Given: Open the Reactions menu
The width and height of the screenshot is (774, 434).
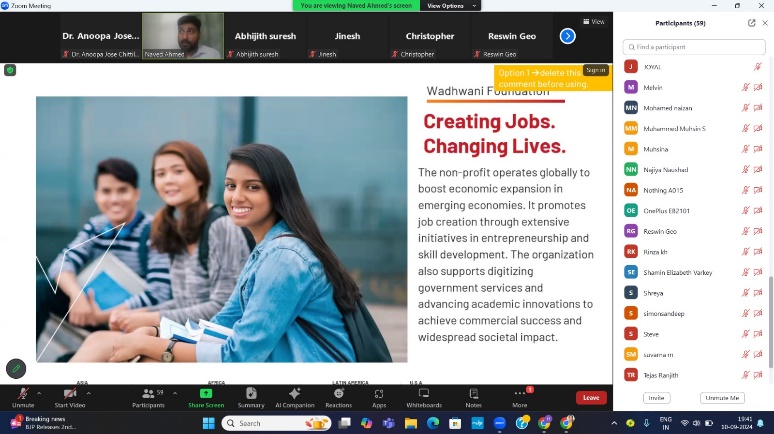Looking at the screenshot, I should click(339, 398).
